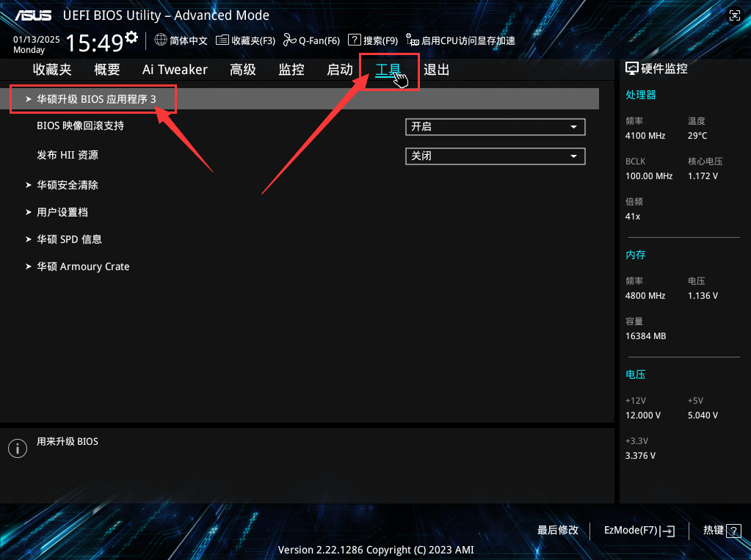The image size is (751, 560).
Task: Switch to the Ai Tweaker tab
Action: (175, 70)
